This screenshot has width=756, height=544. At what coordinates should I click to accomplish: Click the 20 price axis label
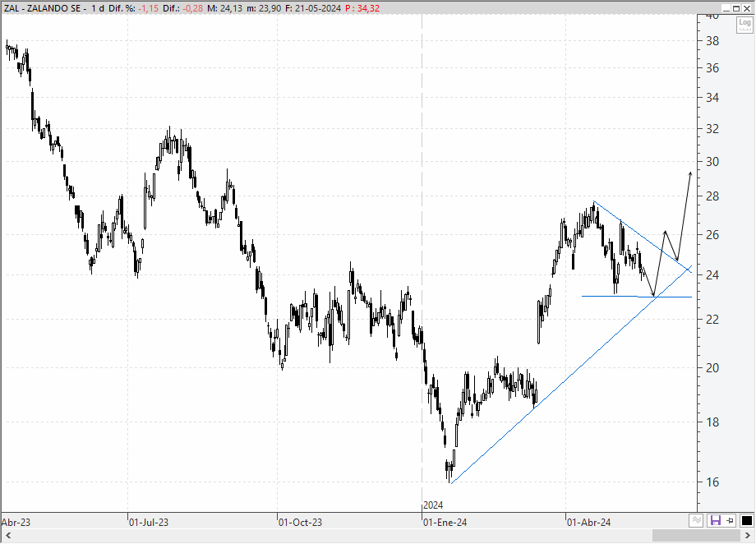coord(712,368)
